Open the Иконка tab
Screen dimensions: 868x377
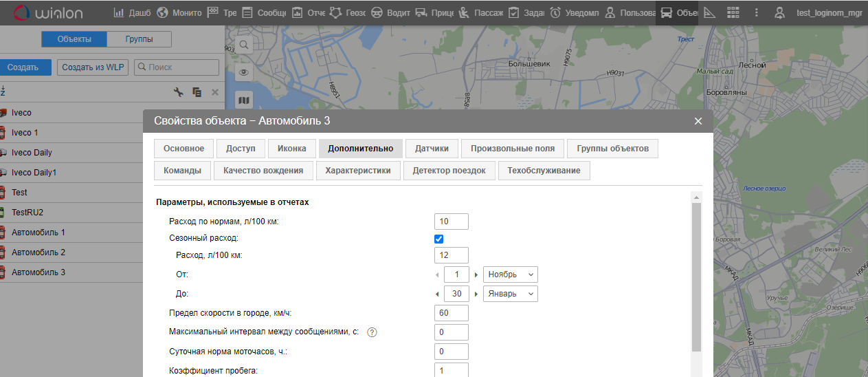coord(292,149)
